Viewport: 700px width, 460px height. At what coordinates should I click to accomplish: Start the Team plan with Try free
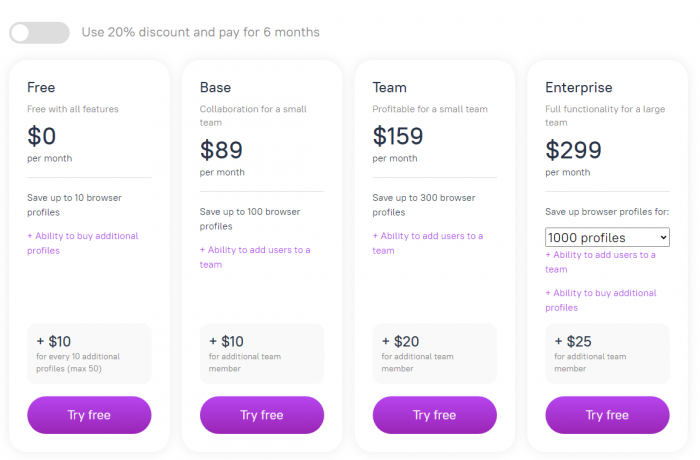click(x=434, y=415)
